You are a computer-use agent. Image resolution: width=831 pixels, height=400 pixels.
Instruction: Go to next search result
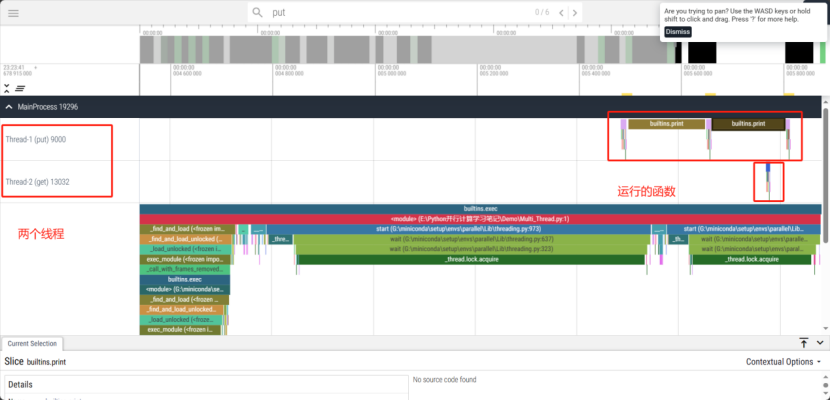576,12
